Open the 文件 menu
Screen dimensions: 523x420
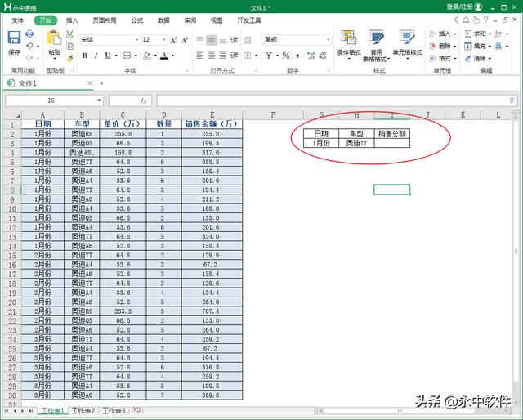pos(17,20)
